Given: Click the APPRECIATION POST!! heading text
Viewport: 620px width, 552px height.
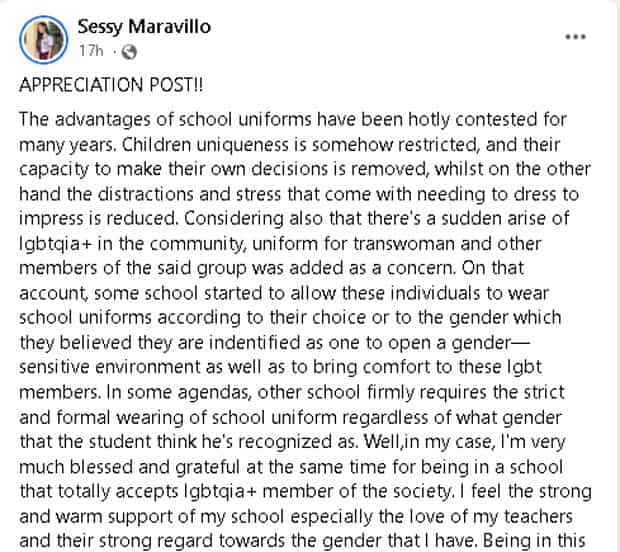Looking at the screenshot, I should (x=111, y=85).
